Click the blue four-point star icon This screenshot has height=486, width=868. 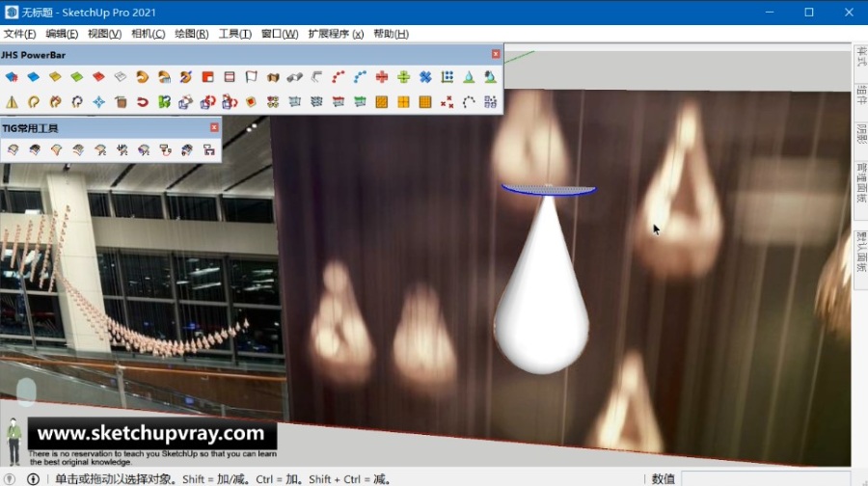click(98, 102)
